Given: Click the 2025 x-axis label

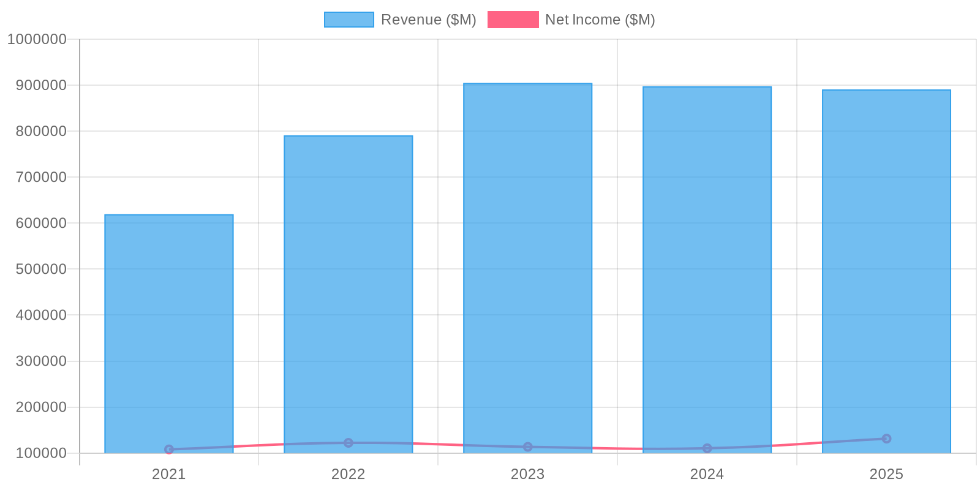Looking at the screenshot, I should pyautogui.click(x=886, y=474).
